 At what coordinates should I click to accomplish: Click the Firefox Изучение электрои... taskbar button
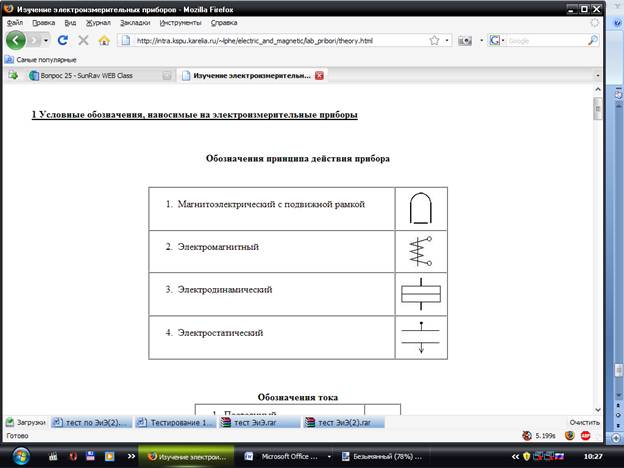(186, 456)
